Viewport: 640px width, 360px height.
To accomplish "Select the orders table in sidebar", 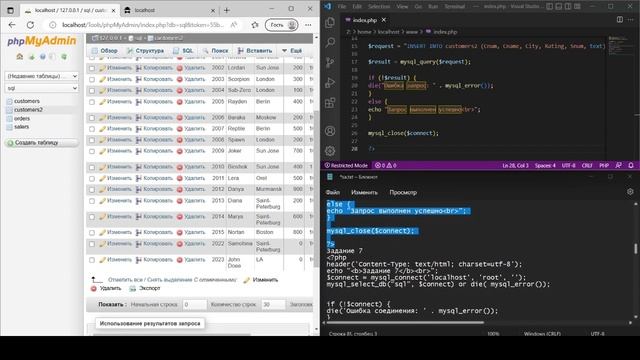I will pos(22,118).
